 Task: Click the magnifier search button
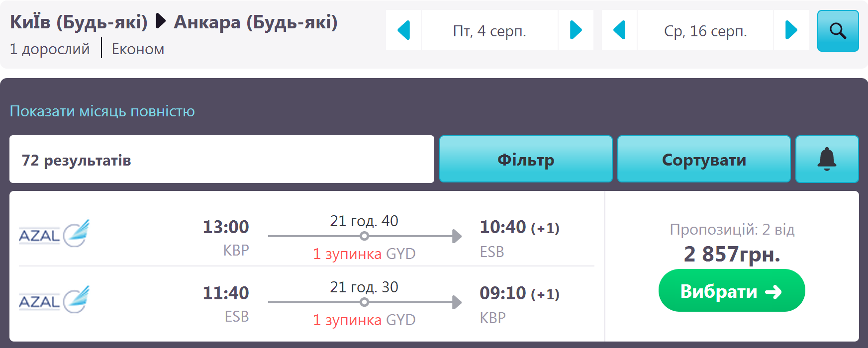[x=838, y=31]
